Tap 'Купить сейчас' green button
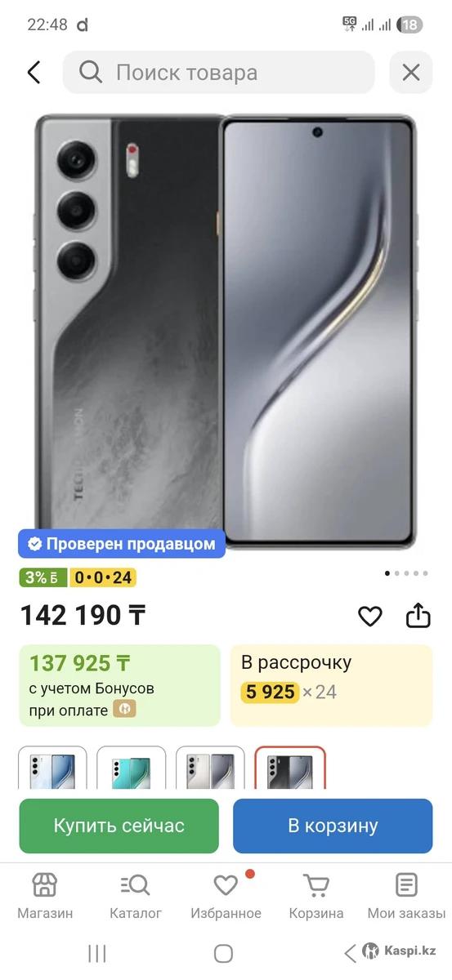The image size is (452, 980). (119, 826)
